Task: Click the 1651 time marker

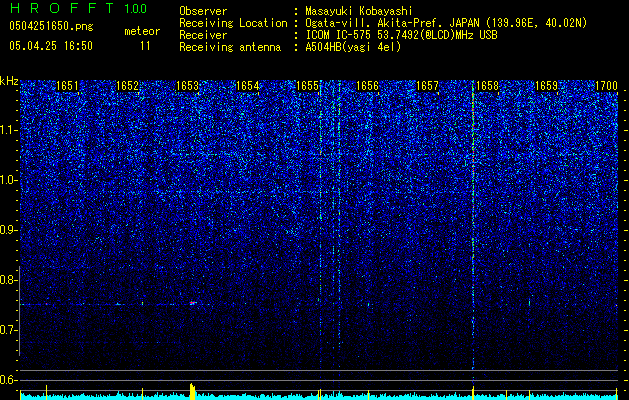Action: tap(67, 86)
